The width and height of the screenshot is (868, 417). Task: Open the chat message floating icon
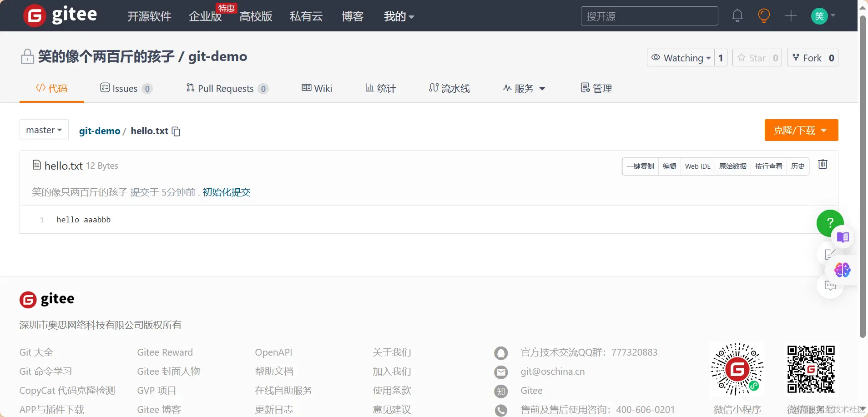click(x=830, y=286)
